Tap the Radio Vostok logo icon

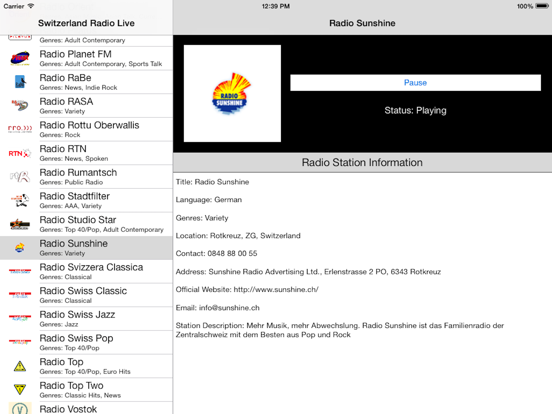pos(20,408)
